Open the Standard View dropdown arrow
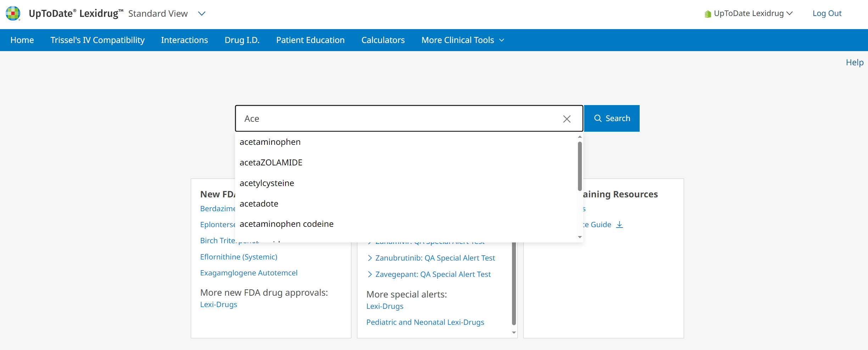This screenshot has width=868, height=350. click(202, 13)
